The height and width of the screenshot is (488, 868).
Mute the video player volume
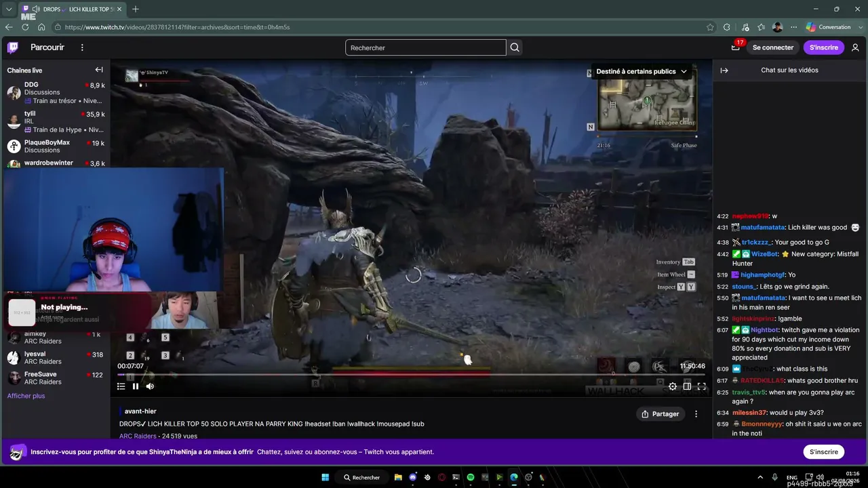(150, 386)
